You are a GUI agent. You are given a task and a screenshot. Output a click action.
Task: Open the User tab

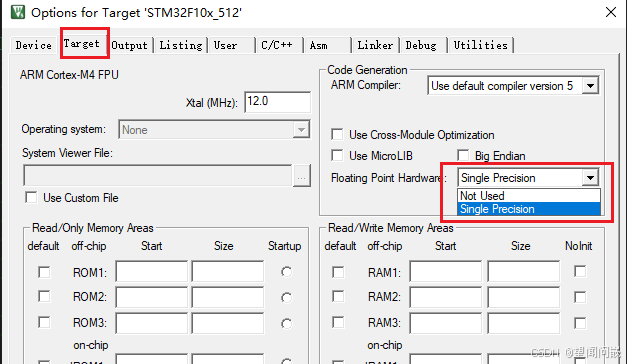[x=231, y=45]
